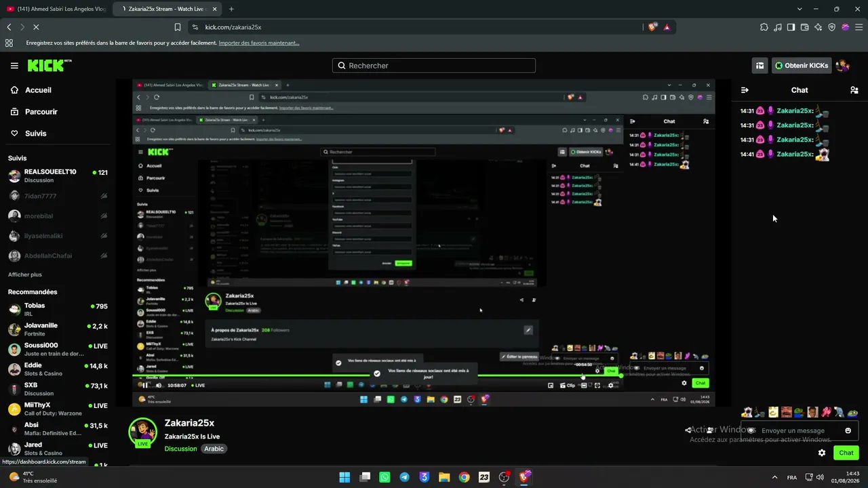Open recommended channel MiiThyX
Screen dimensions: 868x488
58,409
